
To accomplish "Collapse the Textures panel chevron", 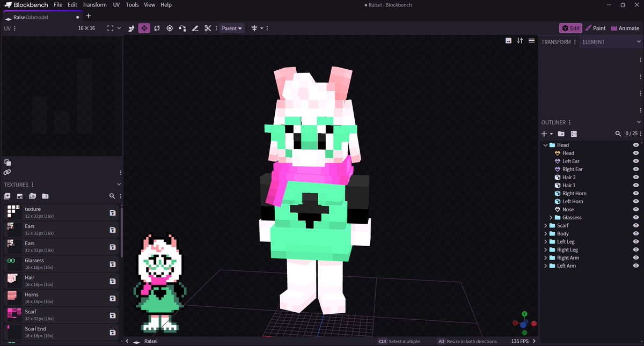I will 119,185.
